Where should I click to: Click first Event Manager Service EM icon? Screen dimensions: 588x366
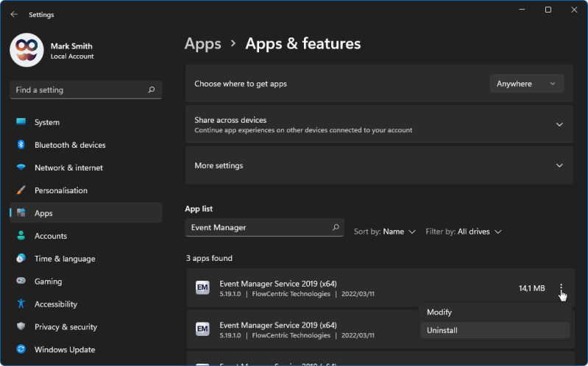(x=202, y=287)
